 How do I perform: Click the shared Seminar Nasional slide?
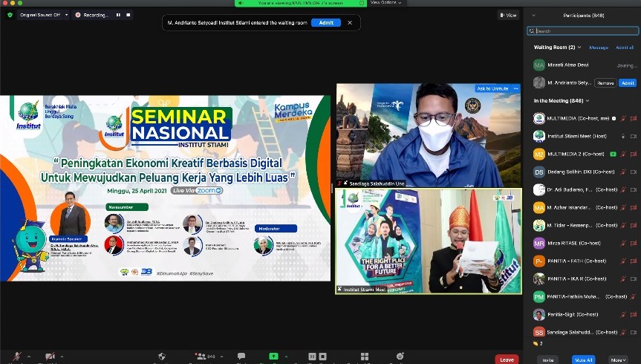coord(165,188)
